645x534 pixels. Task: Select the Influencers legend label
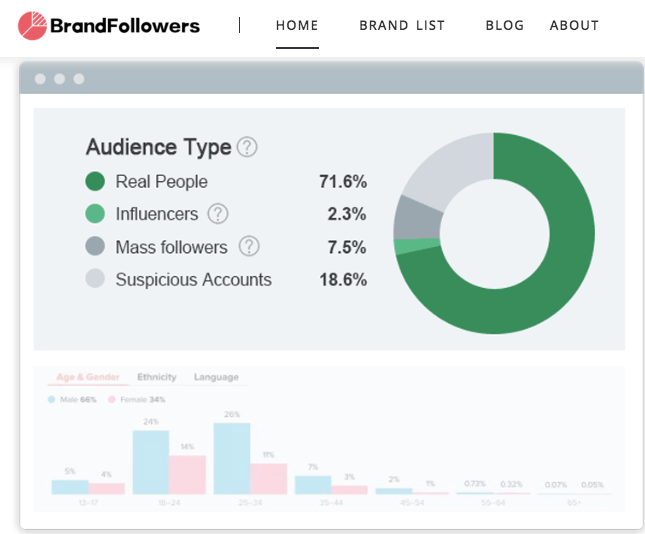click(157, 214)
